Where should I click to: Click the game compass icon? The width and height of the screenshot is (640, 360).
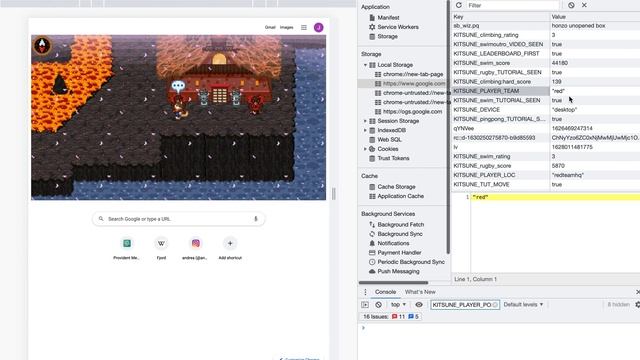(x=42, y=45)
